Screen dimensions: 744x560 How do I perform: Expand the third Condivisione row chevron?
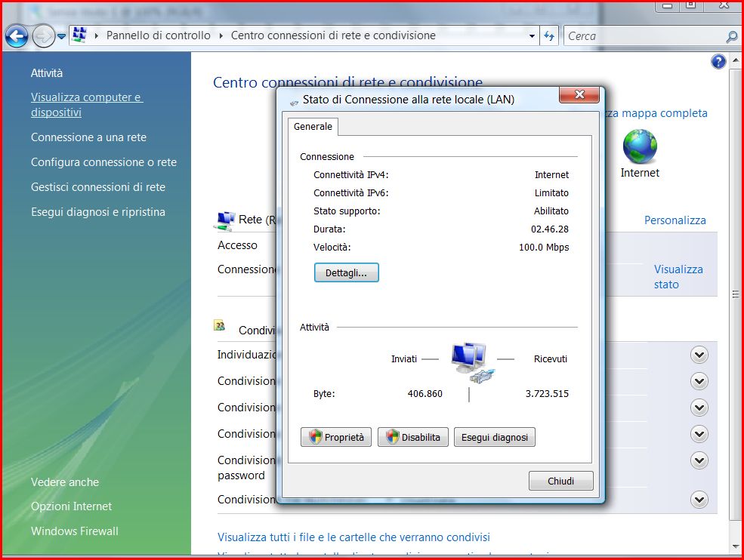coord(699,434)
